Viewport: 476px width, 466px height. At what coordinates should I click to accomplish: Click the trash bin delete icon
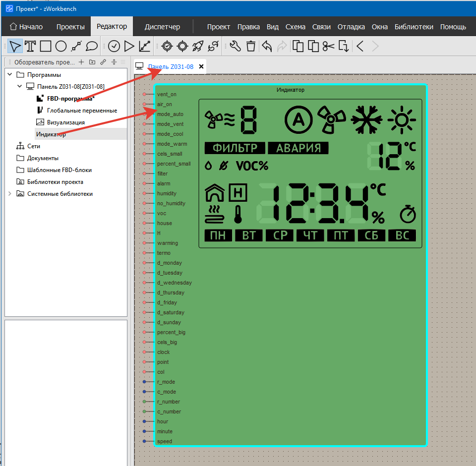[251, 47]
